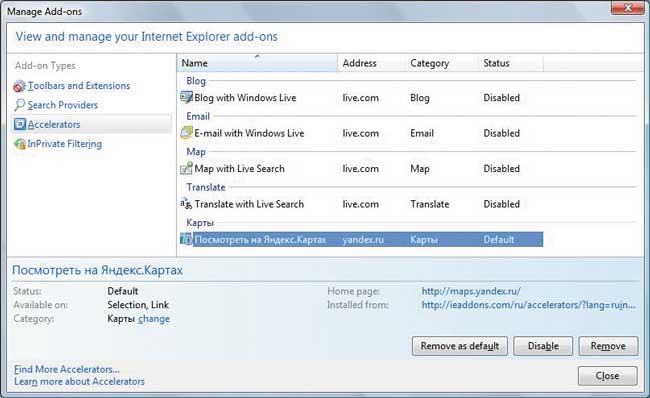
Task: Select Translate with Live Search row
Action: click(x=361, y=204)
